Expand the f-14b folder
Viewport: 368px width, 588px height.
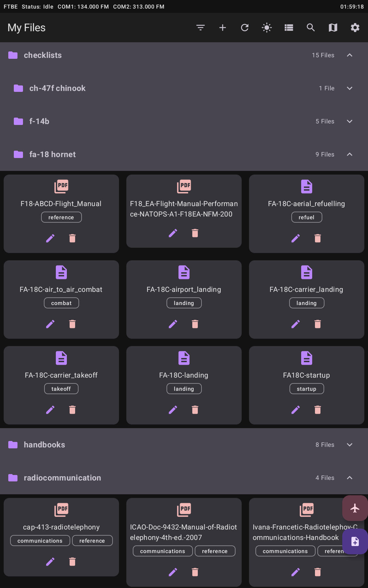350,121
